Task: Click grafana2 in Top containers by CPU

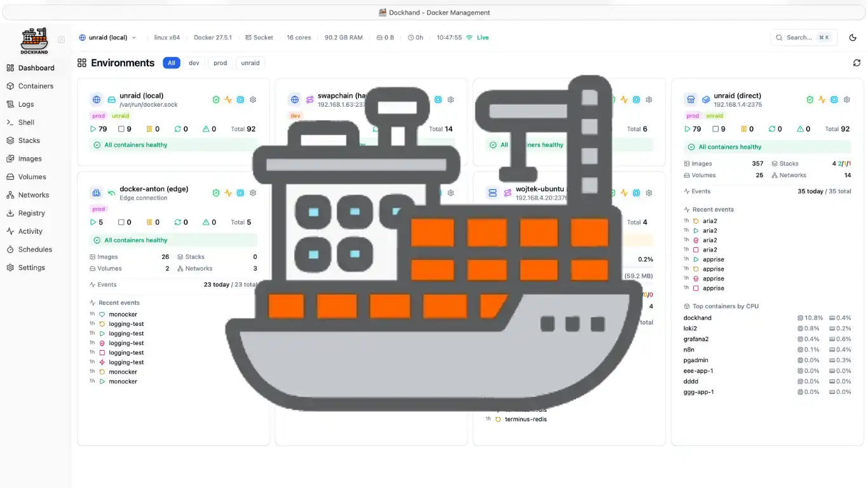Action: [x=695, y=339]
